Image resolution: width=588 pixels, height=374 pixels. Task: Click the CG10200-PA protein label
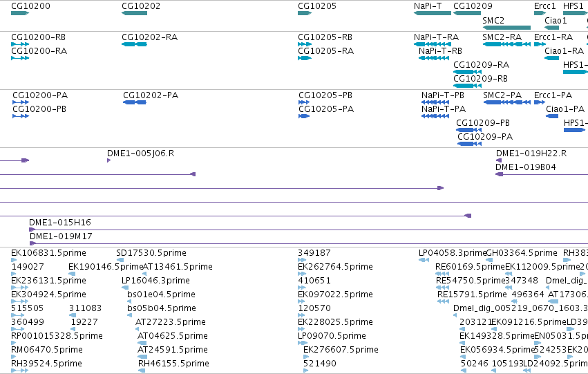point(40,95)
